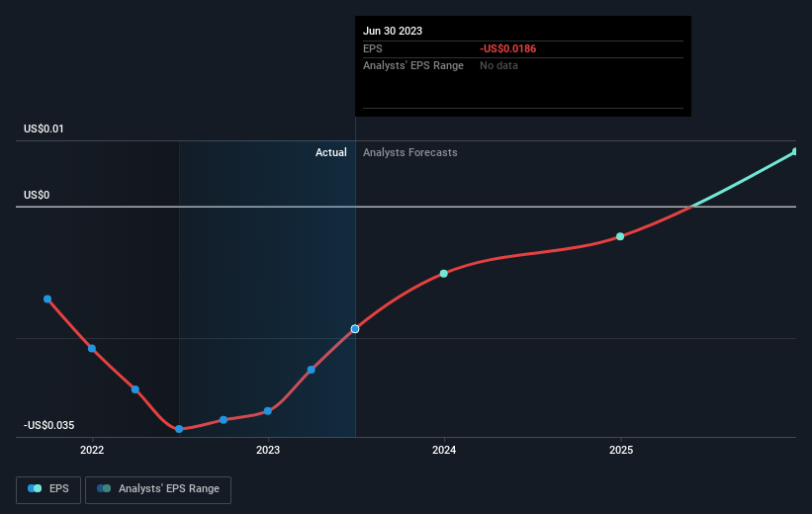Click the 2024 forecast EPS data point
The image size is (812, 514).
click(x=444, y=273)
